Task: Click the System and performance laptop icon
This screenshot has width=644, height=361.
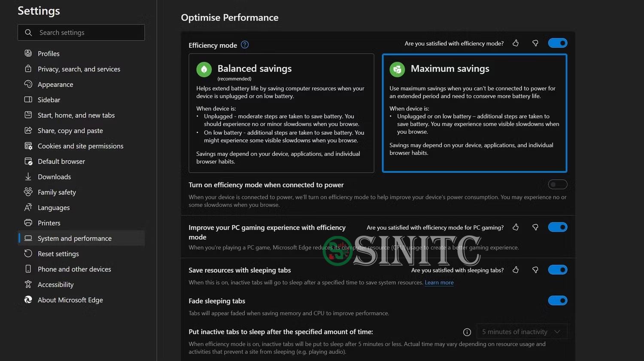Action: click(28, 238)
